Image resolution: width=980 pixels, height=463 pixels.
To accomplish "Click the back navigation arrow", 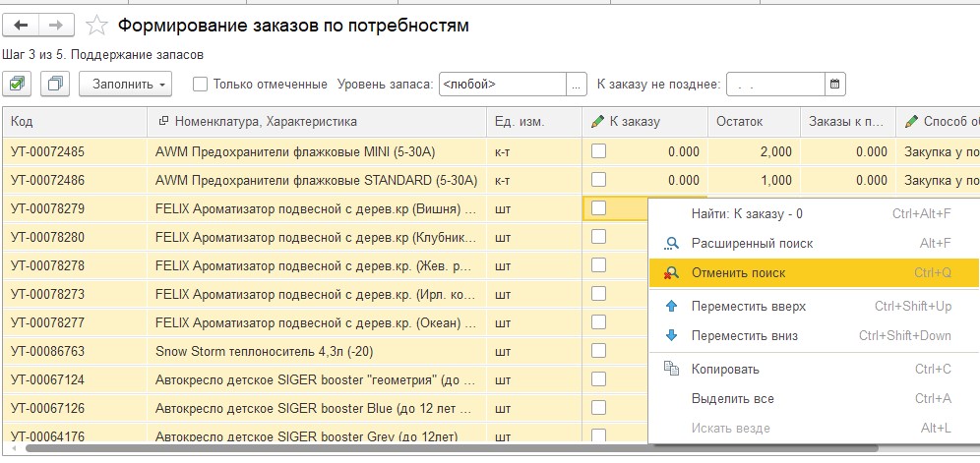I will pyautogui.click(x=21, y=25).
